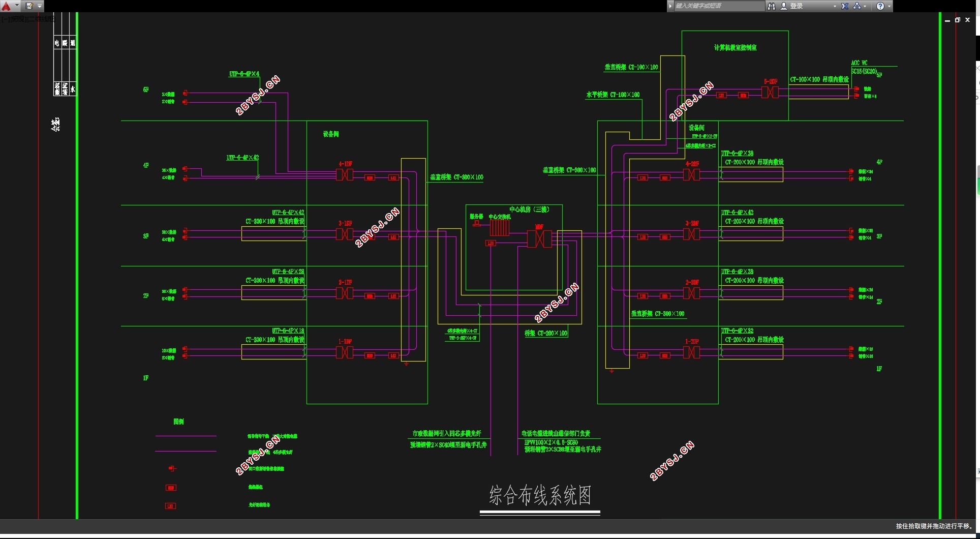Click the 3-1DF distribution frame symbol
980x539 pixels.
[345, 234]
